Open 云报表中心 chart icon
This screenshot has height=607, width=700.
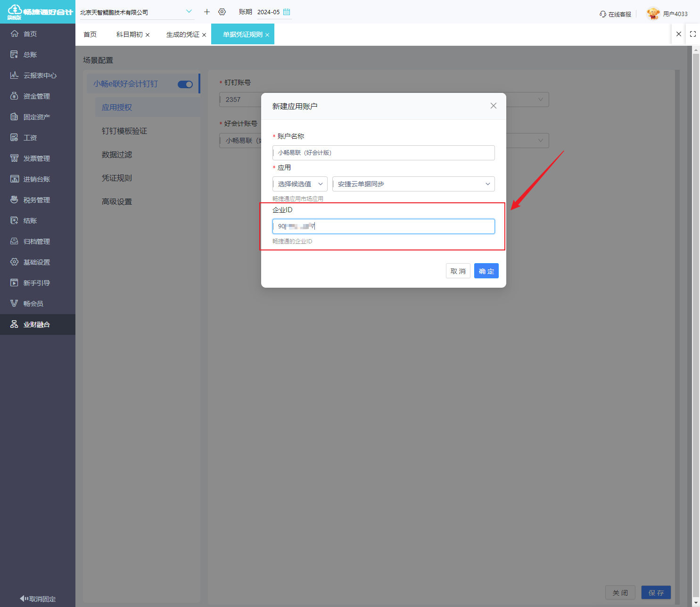coord(14,75)
